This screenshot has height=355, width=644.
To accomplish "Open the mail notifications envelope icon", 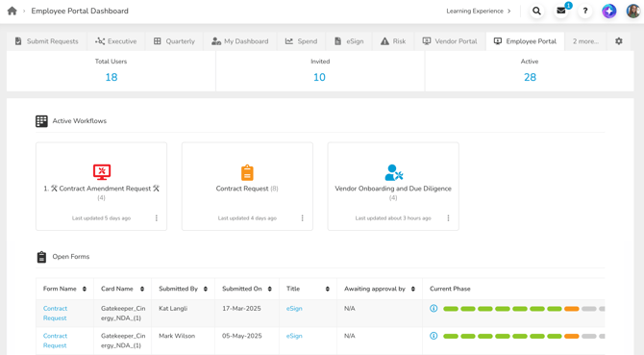I will pos(561,11).
